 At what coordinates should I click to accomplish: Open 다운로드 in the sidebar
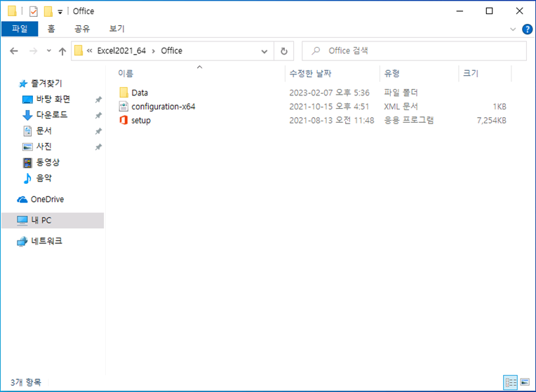pyautogui.click(x=52, y=115)
